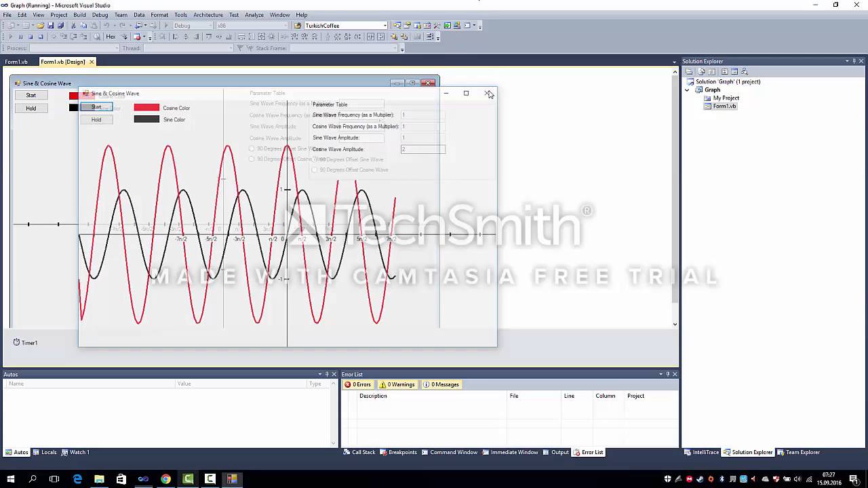Open the notification center icon
Viewport: 868px width, 488px height.
click(854, 479)
